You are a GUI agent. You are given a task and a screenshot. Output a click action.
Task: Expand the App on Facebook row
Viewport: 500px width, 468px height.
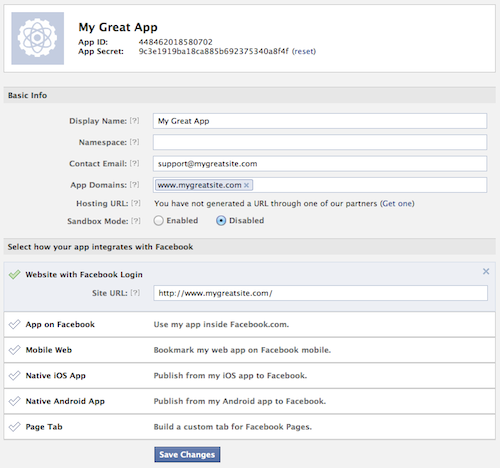point(250,324)
